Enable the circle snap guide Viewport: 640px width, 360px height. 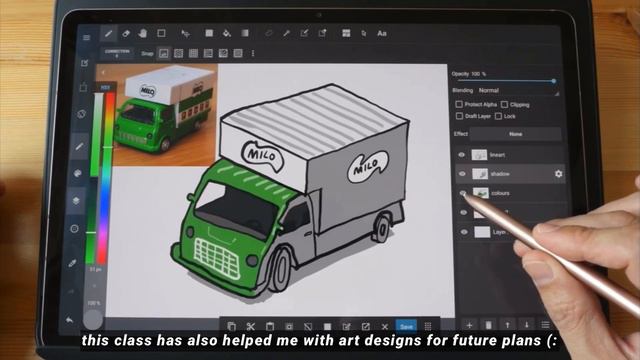[223, 53]
